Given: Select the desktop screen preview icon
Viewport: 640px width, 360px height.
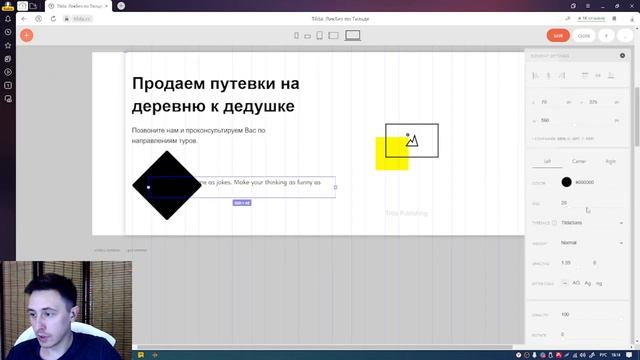Looking at the screenshot, I should 353,36.
